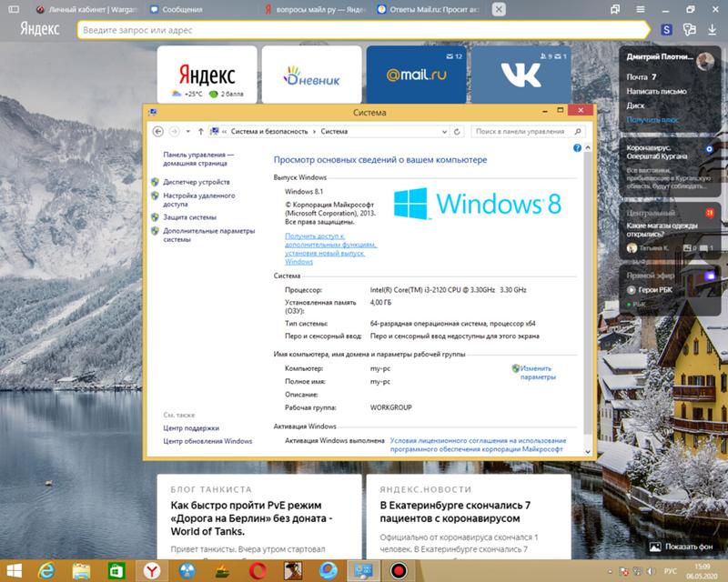Click the volume icon in system tray
Viewport: 728px width, 582px height.
[651, 571]
